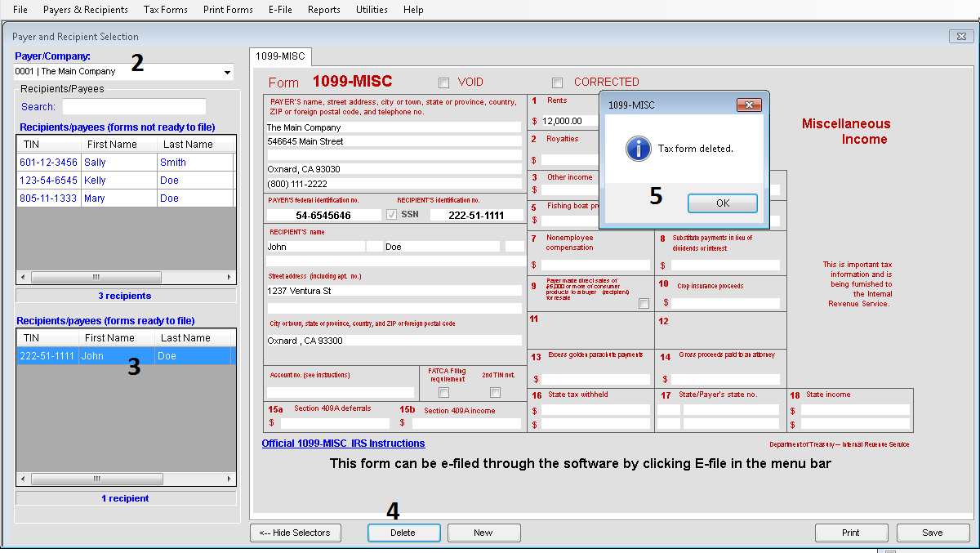
Task: Open the E-File menu
Action: (281, 10)
